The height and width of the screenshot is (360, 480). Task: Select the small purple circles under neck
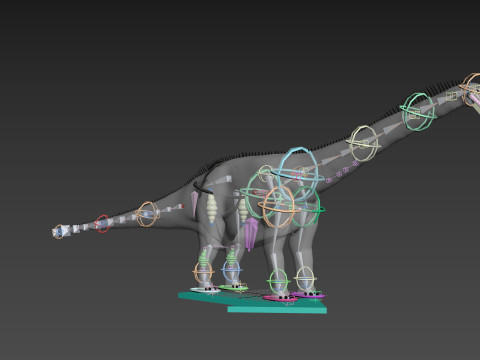tap(342, 172)
